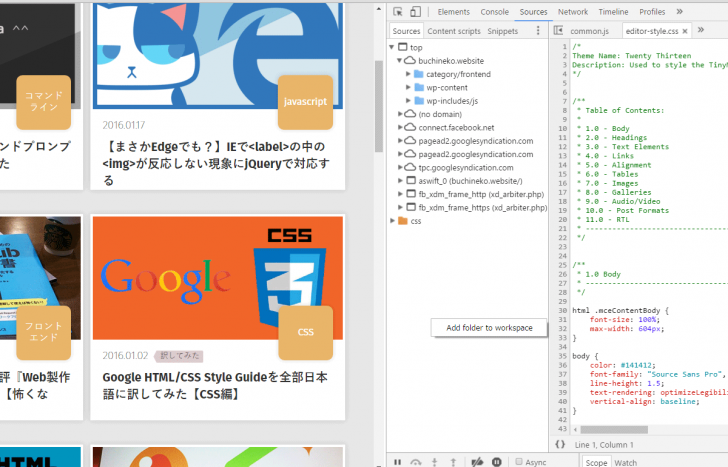
Task: Open the Profiles panel tab
Action: [652, 12]
